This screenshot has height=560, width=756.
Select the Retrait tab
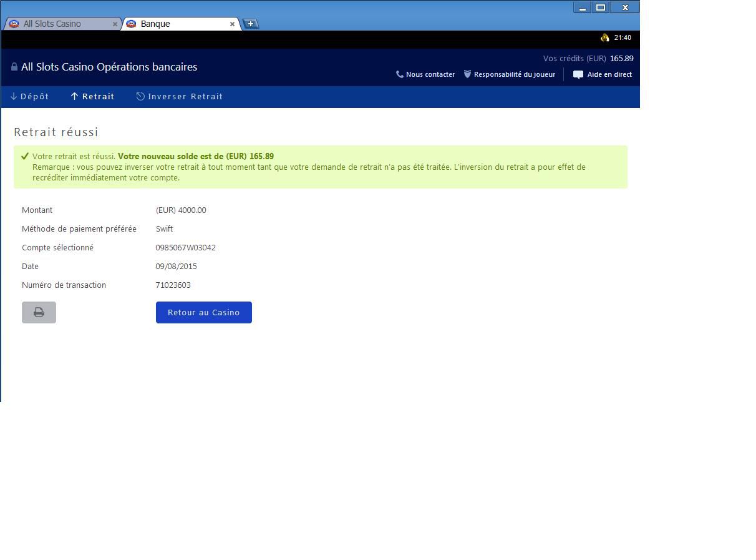[92, 96]
